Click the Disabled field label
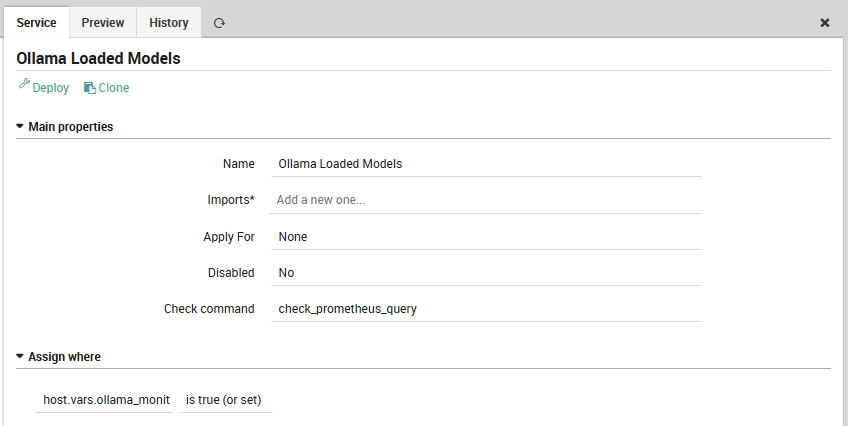848x426 pixels. [230, 273]
